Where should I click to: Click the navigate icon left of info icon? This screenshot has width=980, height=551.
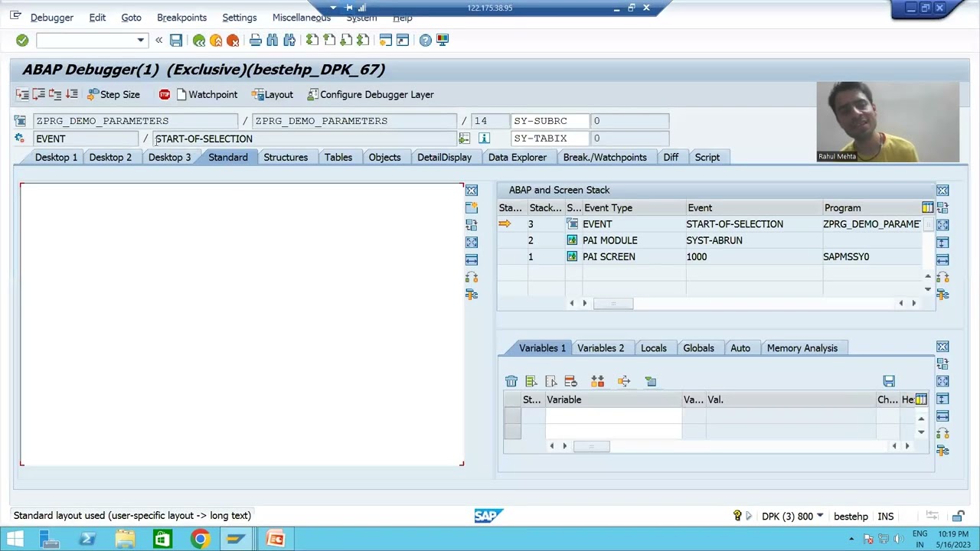click(464, 138)
